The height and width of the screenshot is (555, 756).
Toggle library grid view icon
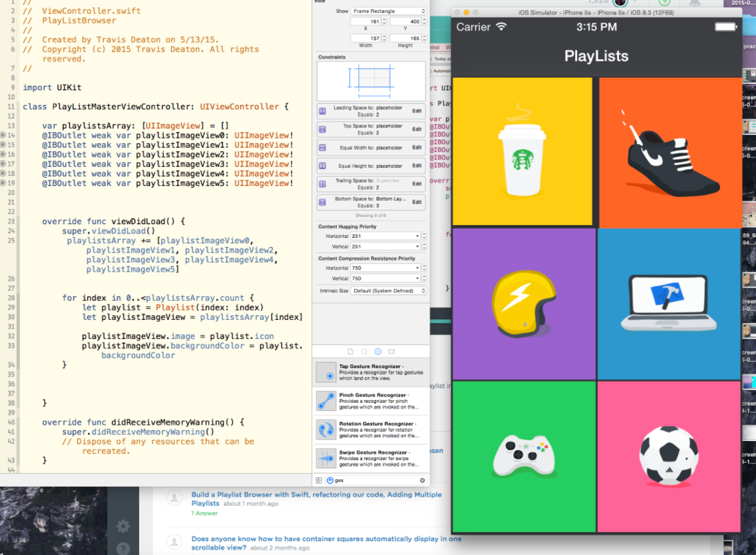tap(319, 481)
